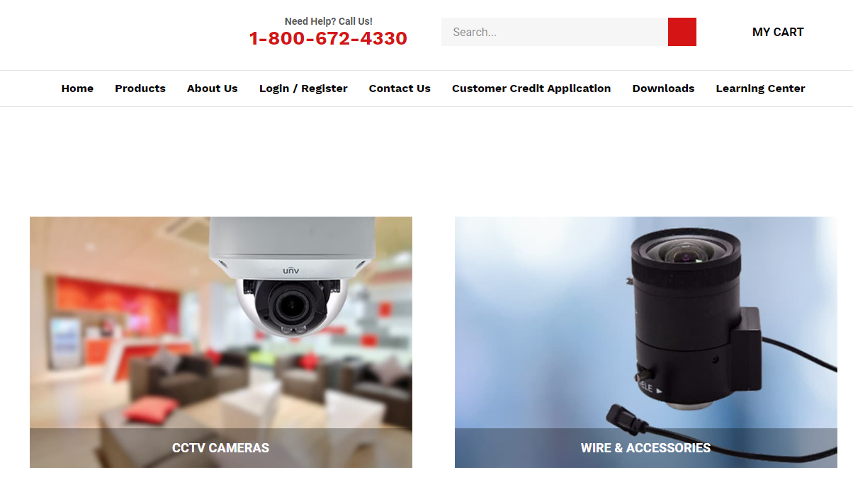
Task: Open MY CART
Action: coord(778,32)
